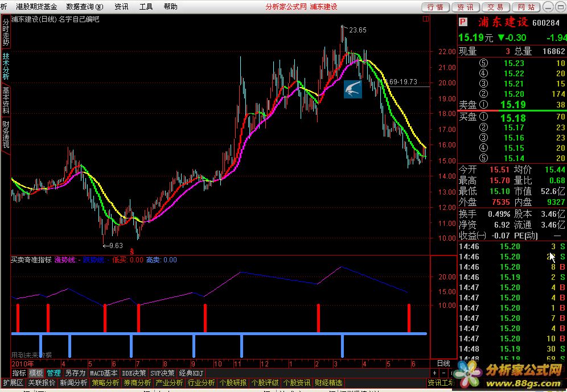The height and width of the screenshot is (392, 567).
Task: Click the 外盘 value 7535
Action: click(x=501, y=202)
